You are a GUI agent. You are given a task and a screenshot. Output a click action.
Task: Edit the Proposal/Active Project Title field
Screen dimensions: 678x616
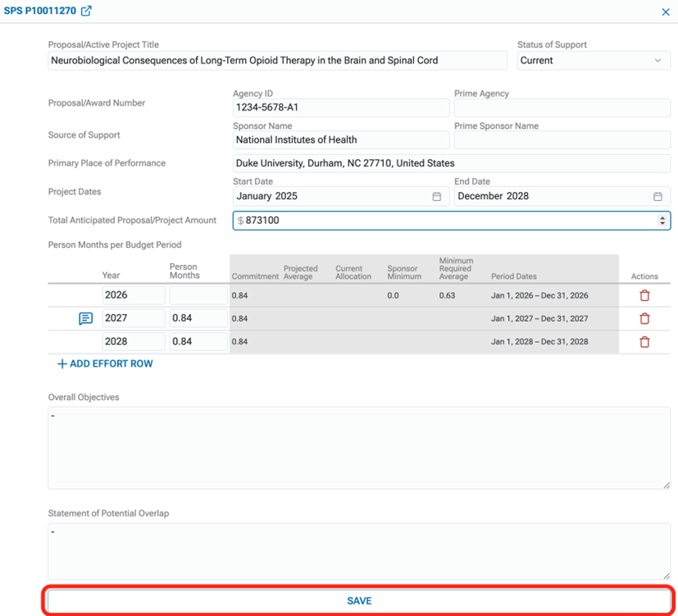pyautogui.click(x=277, y=61)
